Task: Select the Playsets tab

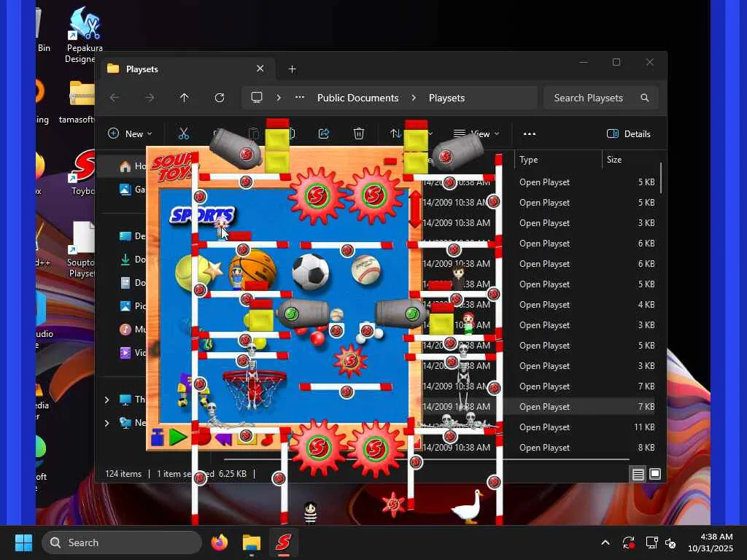Action: point(186,69)
